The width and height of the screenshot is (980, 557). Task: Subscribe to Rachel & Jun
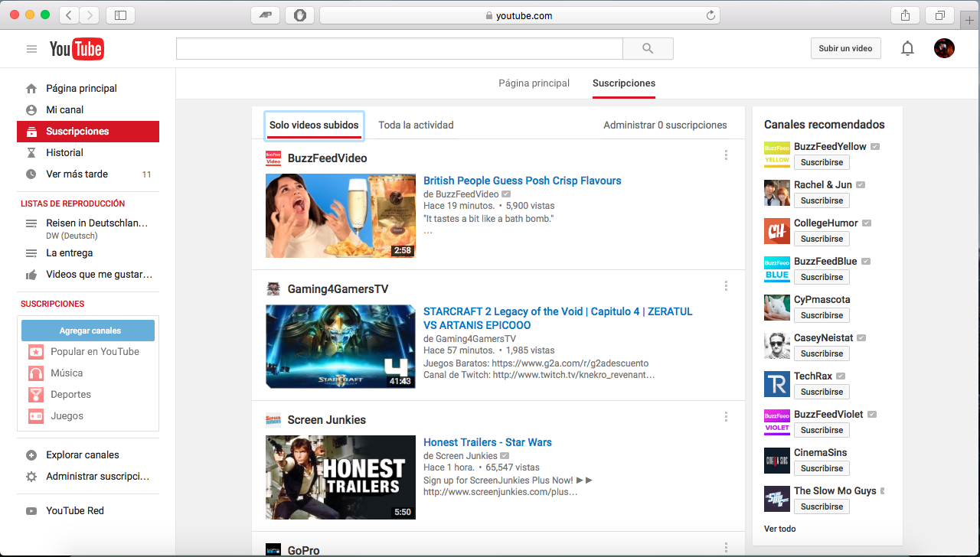pos(822,200)
